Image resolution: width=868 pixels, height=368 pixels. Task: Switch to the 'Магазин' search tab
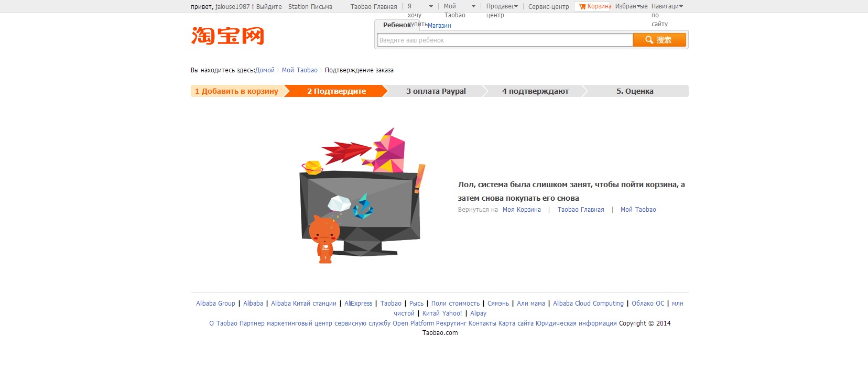[439, 26]
